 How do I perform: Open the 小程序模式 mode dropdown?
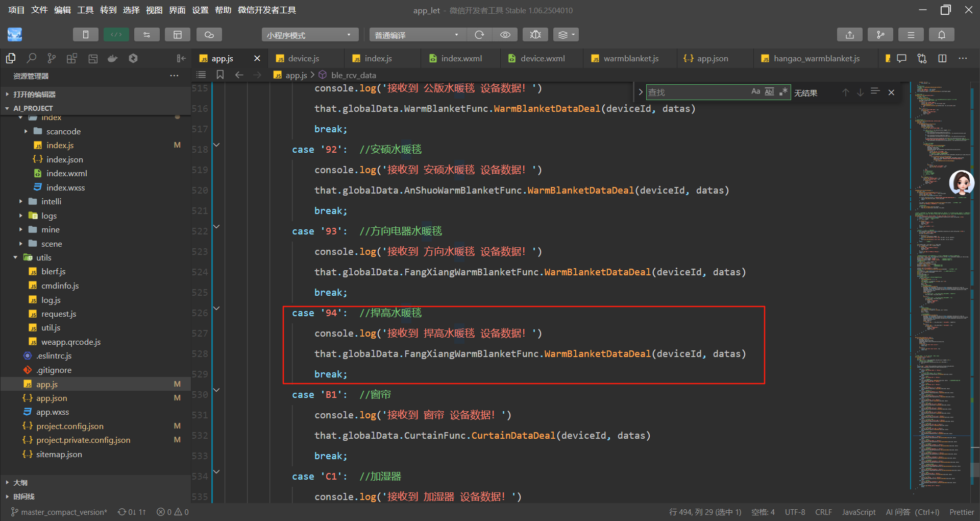[309, 35]
